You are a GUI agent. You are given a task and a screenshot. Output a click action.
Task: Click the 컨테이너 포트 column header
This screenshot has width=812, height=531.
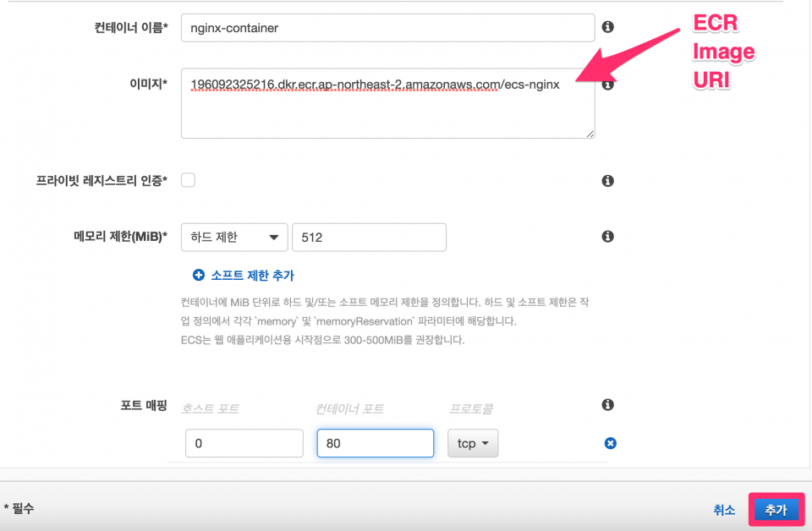pyautogui.click(x=349, y=409)
